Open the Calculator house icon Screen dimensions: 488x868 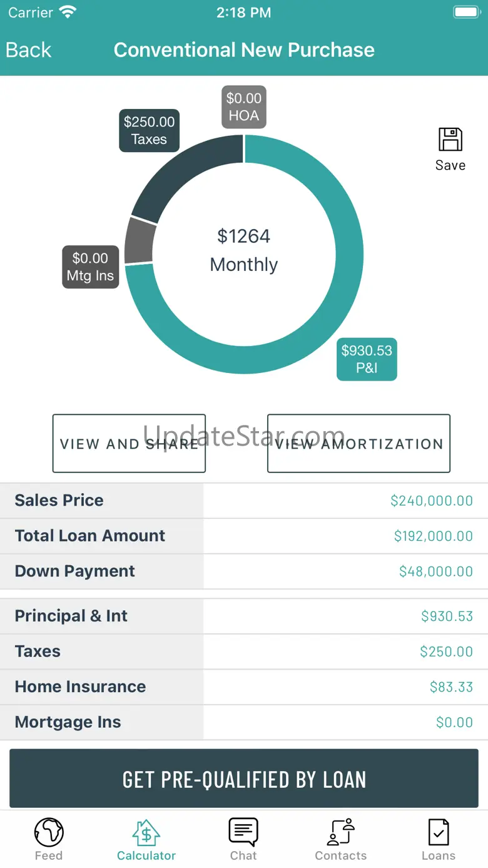(146, 833)
